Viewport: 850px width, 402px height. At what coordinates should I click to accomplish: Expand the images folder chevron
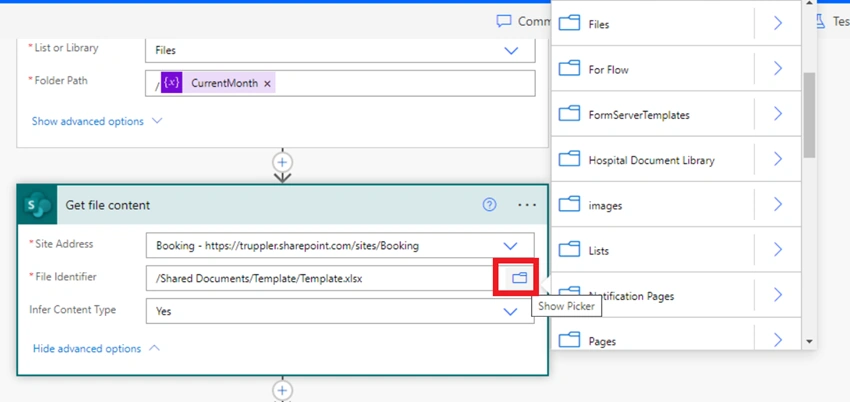pos(778,204)
